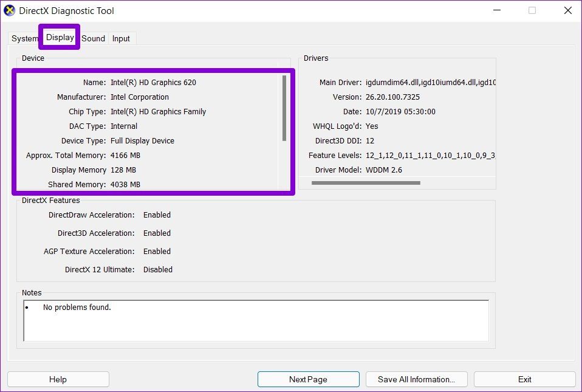Click the Next Page button
The image size is (582, 392).
click(x=308, y=379)
